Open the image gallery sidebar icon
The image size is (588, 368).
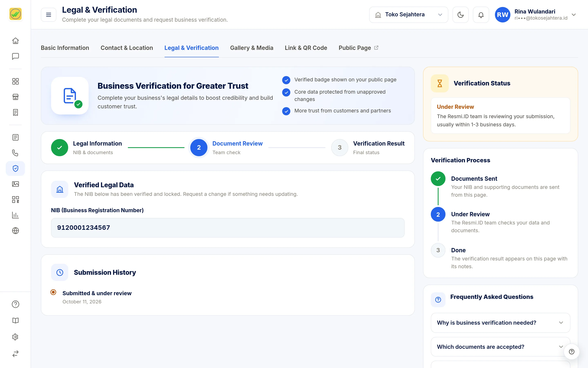click(x=15, y=184)
